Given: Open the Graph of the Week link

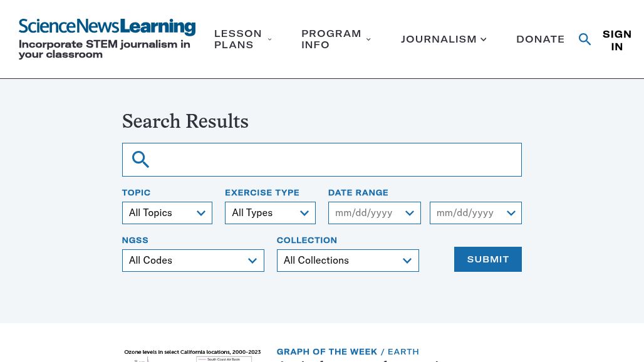Looking at the screenshot, I should (x=327, y=352).
